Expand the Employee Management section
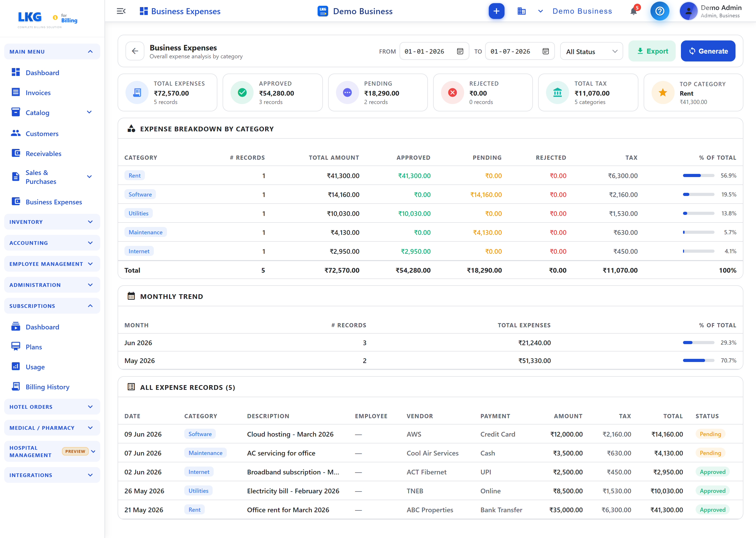Screen dimensions: 756x538 coord(52,264)
